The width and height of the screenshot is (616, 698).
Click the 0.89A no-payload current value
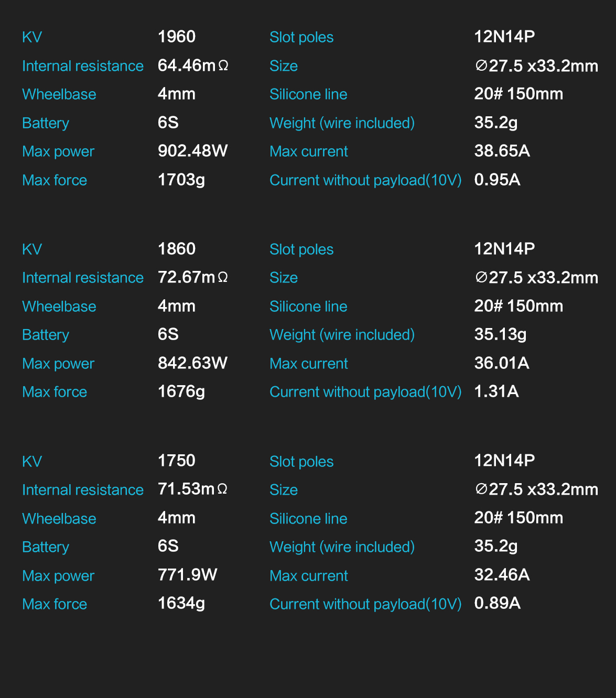[497, 603]
